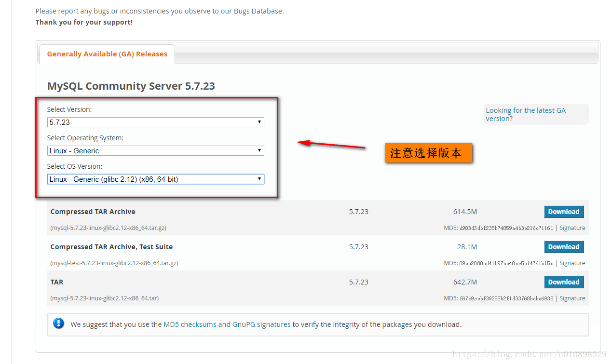The width and height of the screenshot is (612, 364).
Task: Click filename mysql-test-5.7.23-linux-glibc2.12-x86_64.tar.gz
Action: click(114, 263)
